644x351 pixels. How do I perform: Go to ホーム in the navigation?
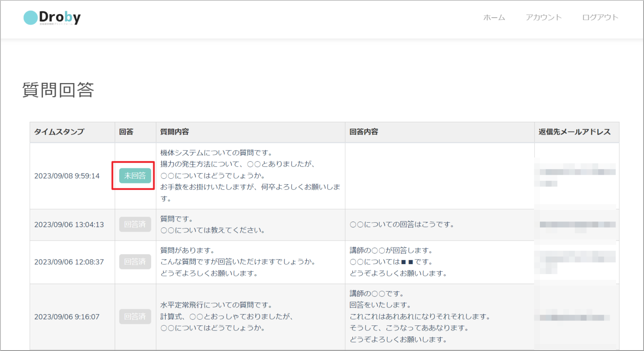click(494, 18)
